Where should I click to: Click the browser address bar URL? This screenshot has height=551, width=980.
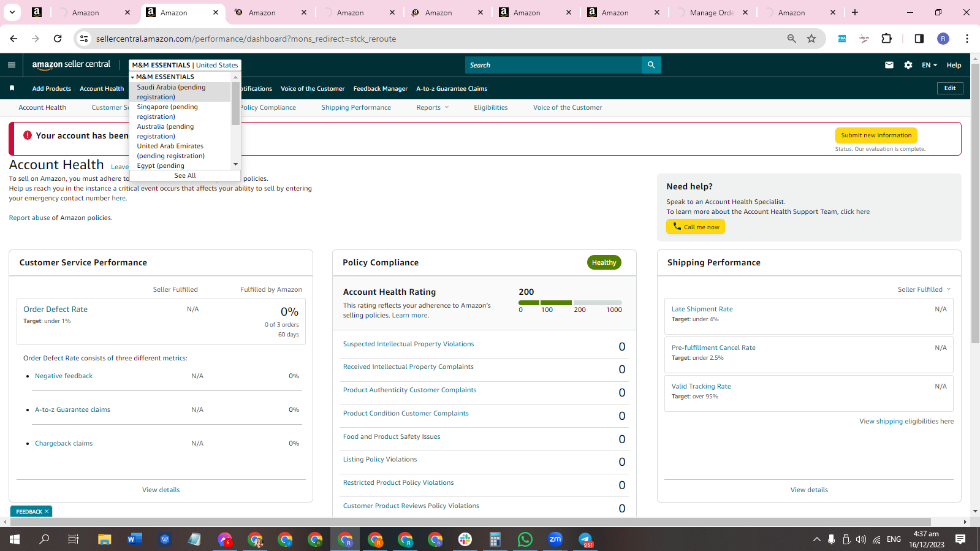pyautogui.click(x=246, y=39)
